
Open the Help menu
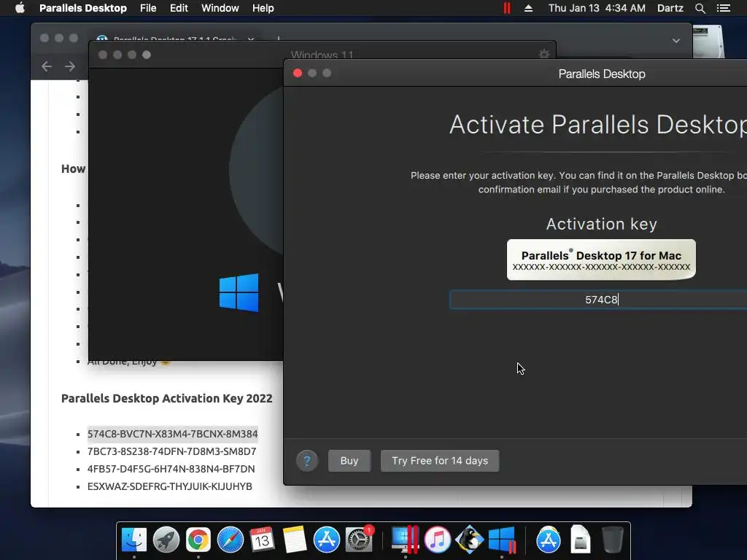[263, 8]
